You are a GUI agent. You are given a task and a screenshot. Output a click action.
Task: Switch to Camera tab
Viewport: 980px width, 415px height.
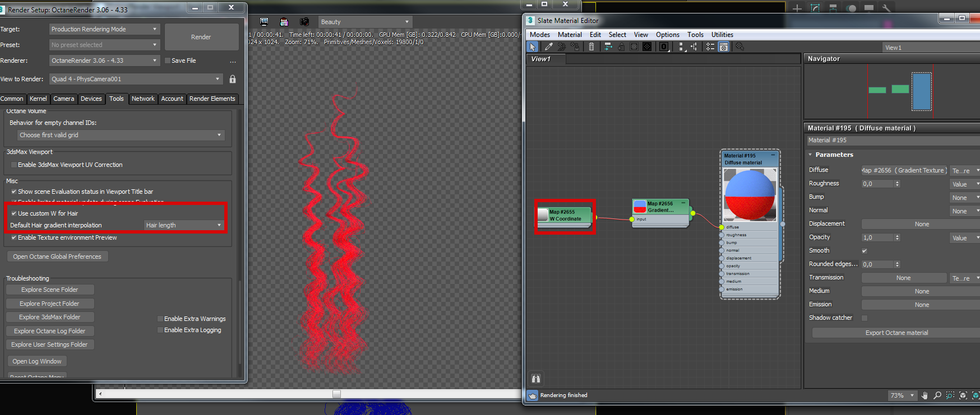pos(64,99)
